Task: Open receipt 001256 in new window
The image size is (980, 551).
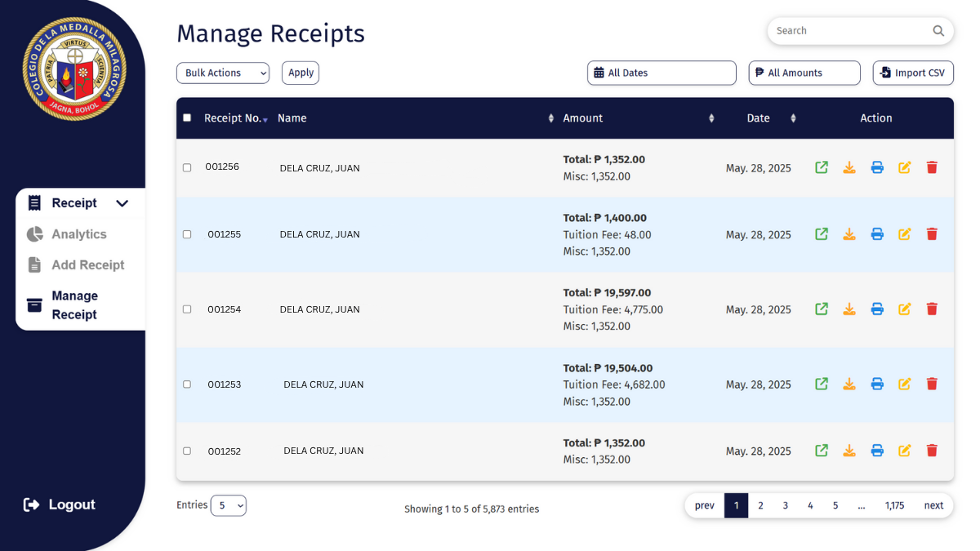Action: [822, 167]
